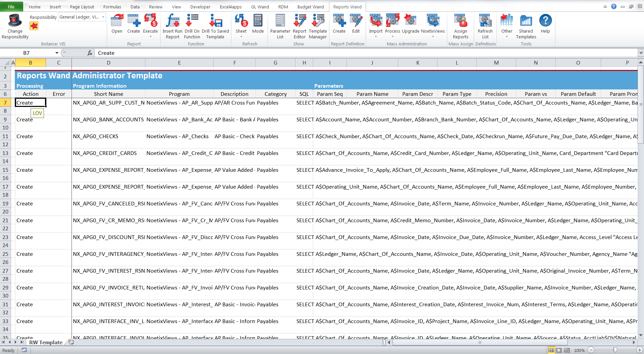Click the NX_APG0_CHECKS short name cell
Image resolution: width=644 pixels, height=354 pixels.
108,136
